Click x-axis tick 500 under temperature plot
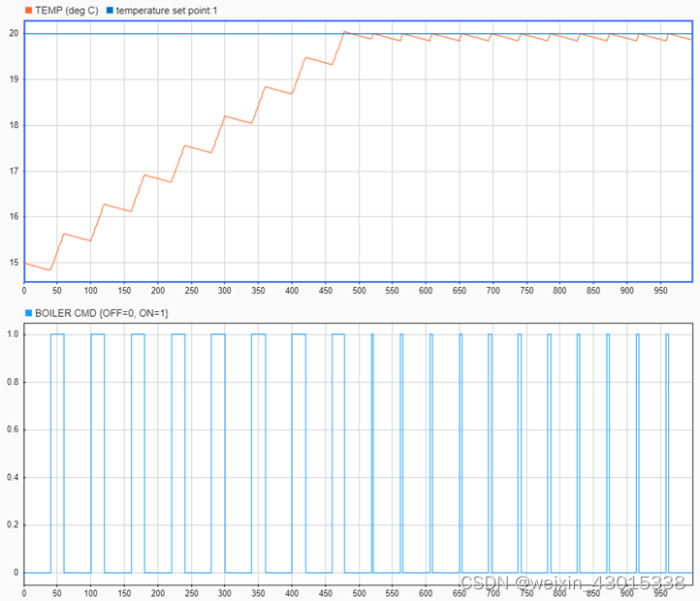 (x=359, y=291)
